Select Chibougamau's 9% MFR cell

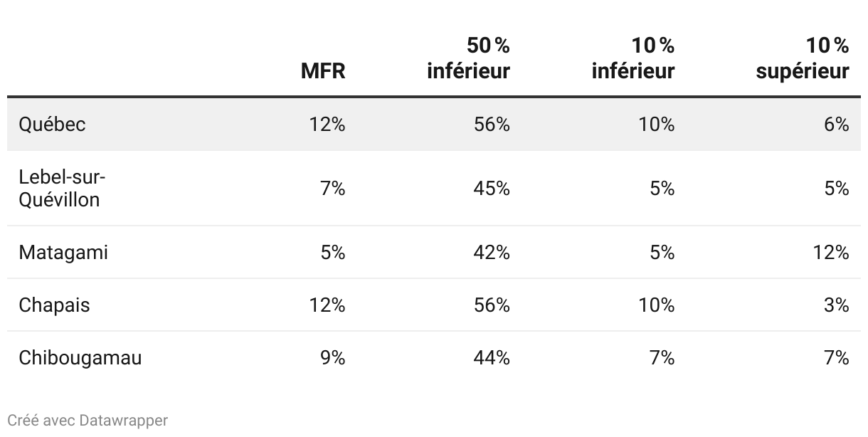coord(333,358)
